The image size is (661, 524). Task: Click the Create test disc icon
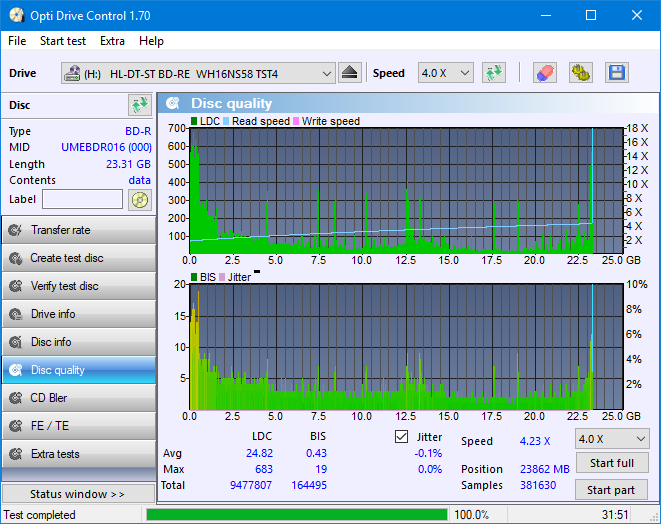pyautogui.click(x=16, y=258)
